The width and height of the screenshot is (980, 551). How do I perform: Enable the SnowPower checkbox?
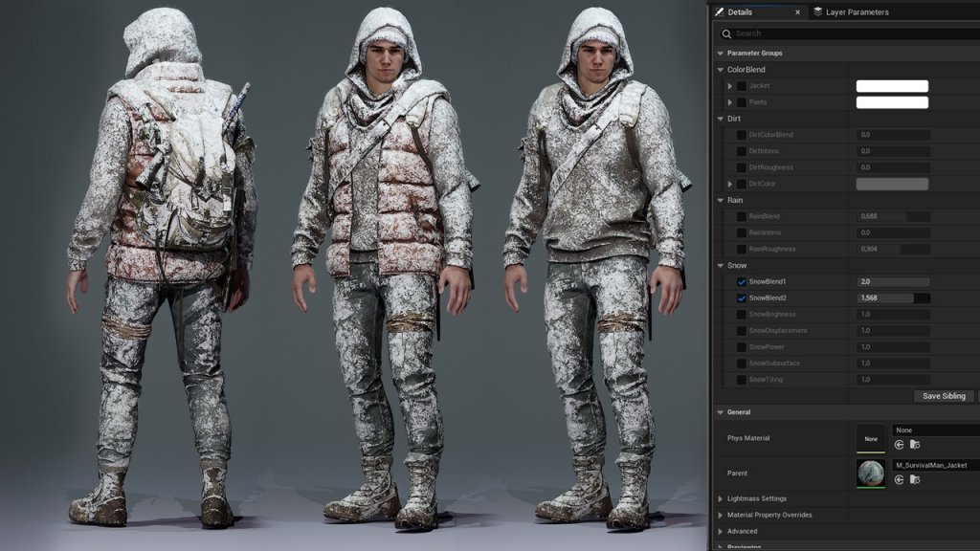(742, 346)
